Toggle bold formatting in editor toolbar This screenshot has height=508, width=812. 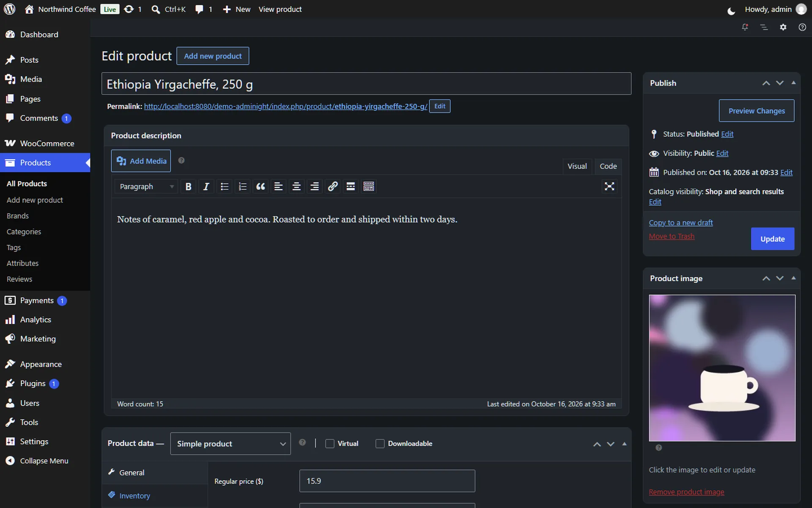[188, 187]
